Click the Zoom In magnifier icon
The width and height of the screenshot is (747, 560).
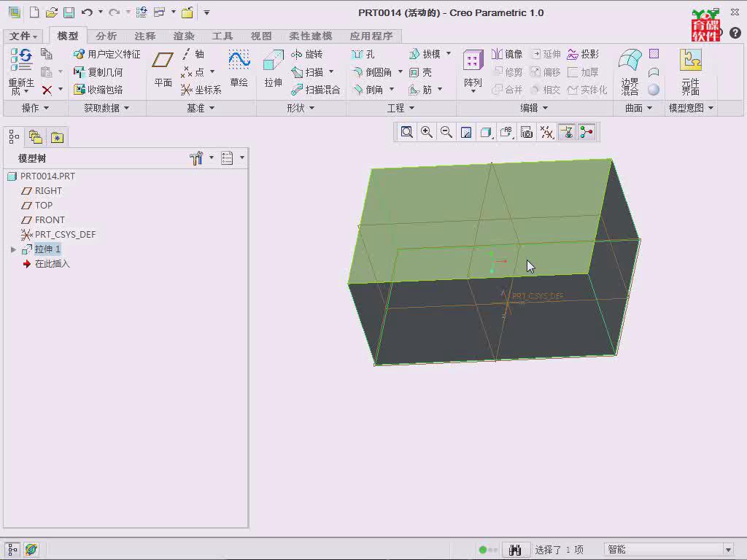[x=426, y=132]
